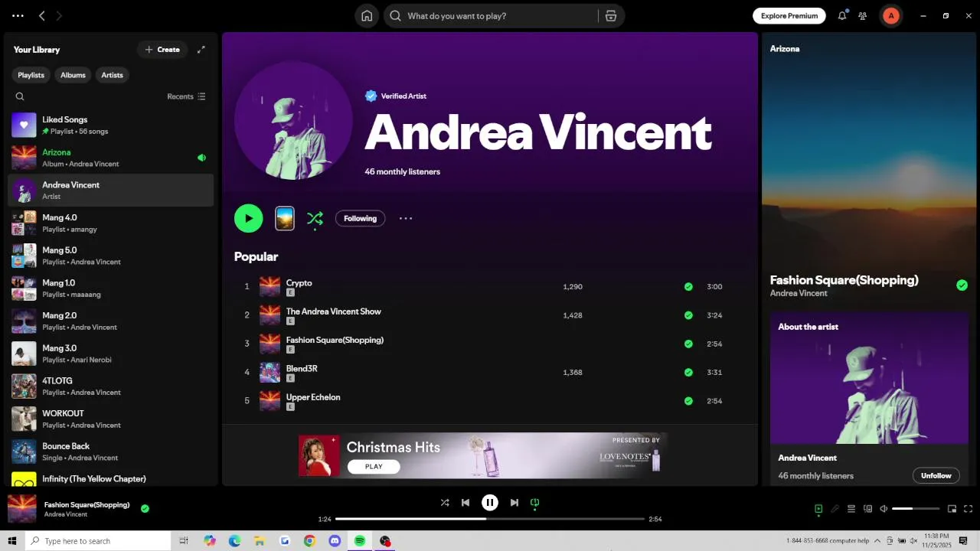Mute with the volume speaker icon
This screenshot has width=980, height=551.
(884, 509)
